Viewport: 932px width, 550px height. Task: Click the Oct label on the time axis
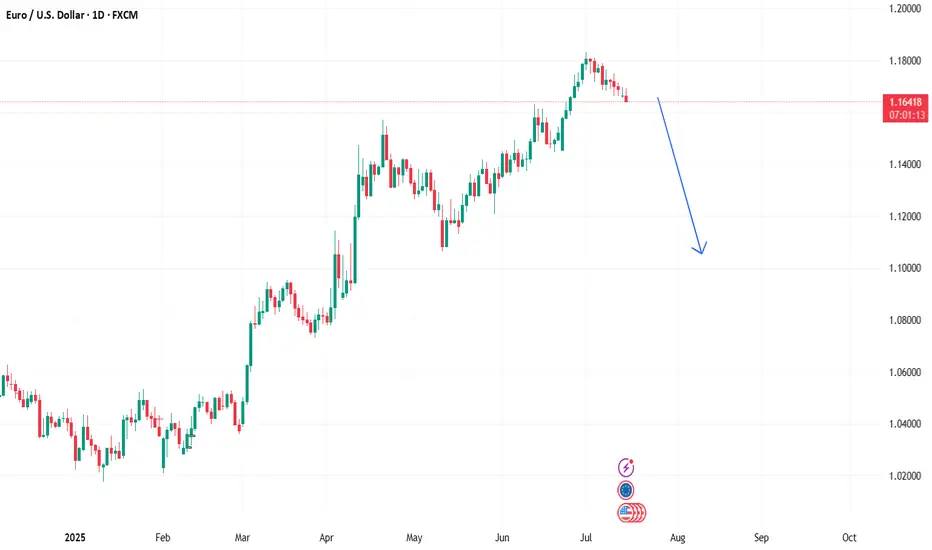coord(849,538)
